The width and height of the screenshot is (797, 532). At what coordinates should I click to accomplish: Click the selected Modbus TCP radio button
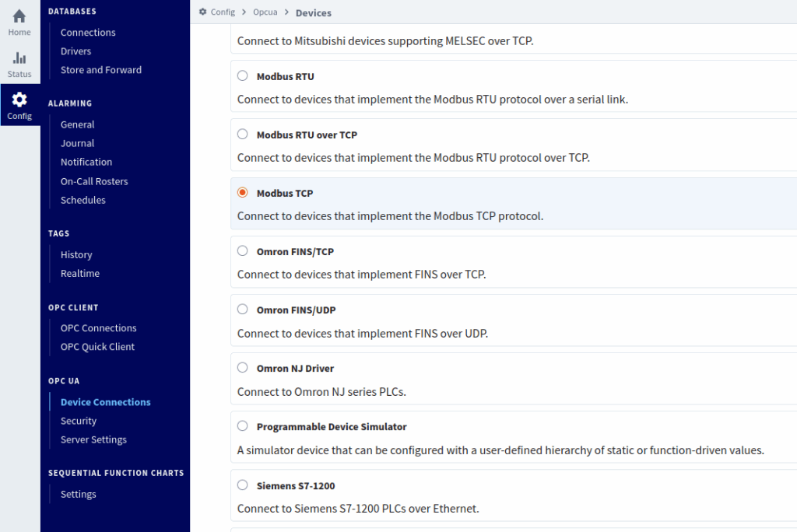click(243, 193)
